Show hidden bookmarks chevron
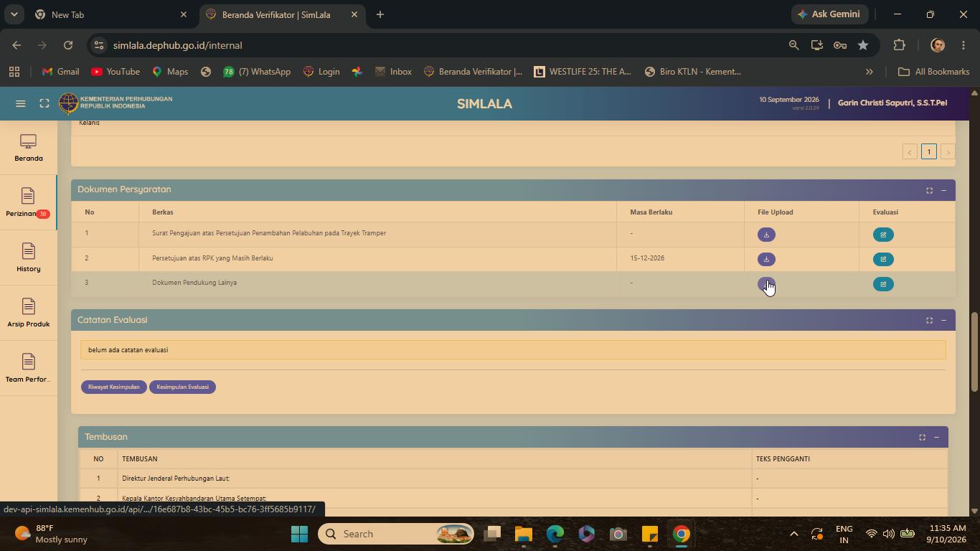The image size is (980, 551). (x=869, y=72)
